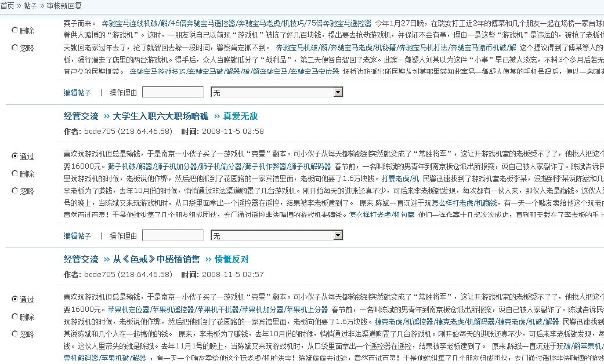Go to 首页 in the breadcrumb
Viewport: 604px width, 364px height.
click(7, 6)
